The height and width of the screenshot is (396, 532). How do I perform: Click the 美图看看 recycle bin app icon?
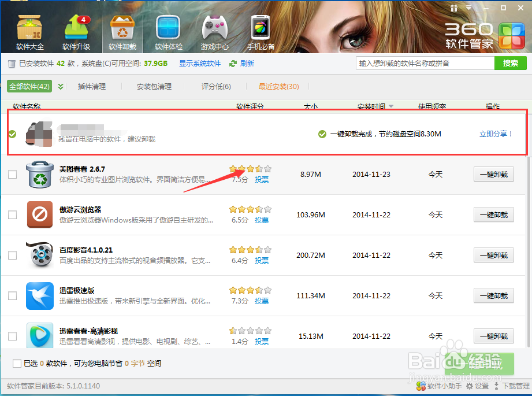(40, 175)
